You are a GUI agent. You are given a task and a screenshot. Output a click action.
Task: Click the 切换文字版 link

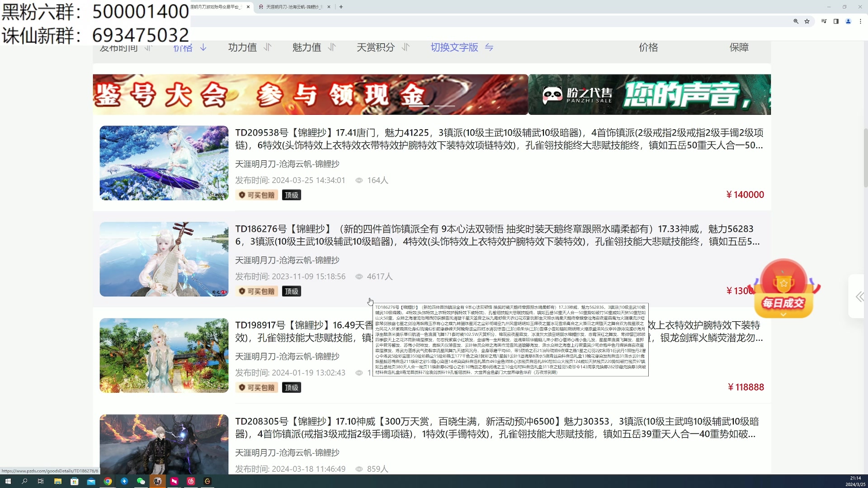click(454, 47)
